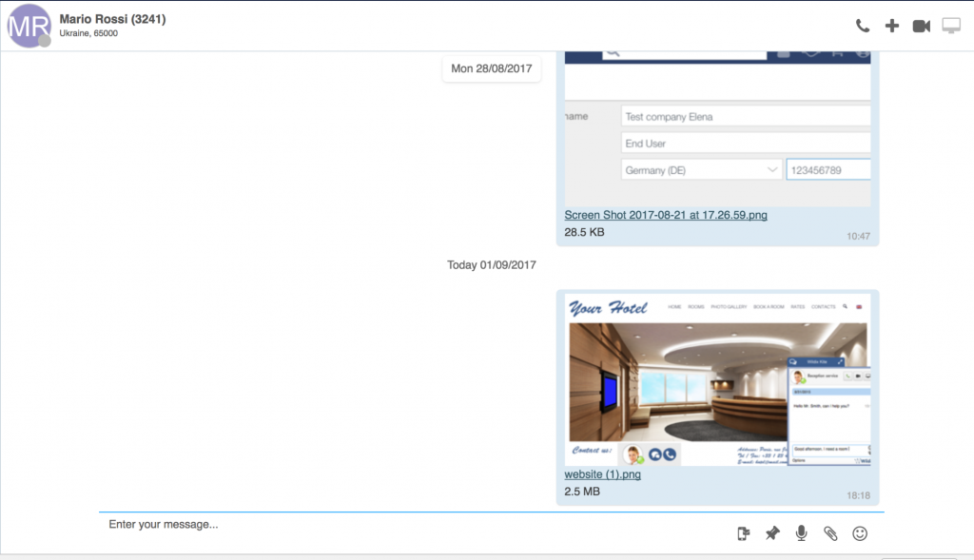This screenshot has height=560, width=974.
Task: Record a voice message with microphone icon
Action: coord(801,533)
